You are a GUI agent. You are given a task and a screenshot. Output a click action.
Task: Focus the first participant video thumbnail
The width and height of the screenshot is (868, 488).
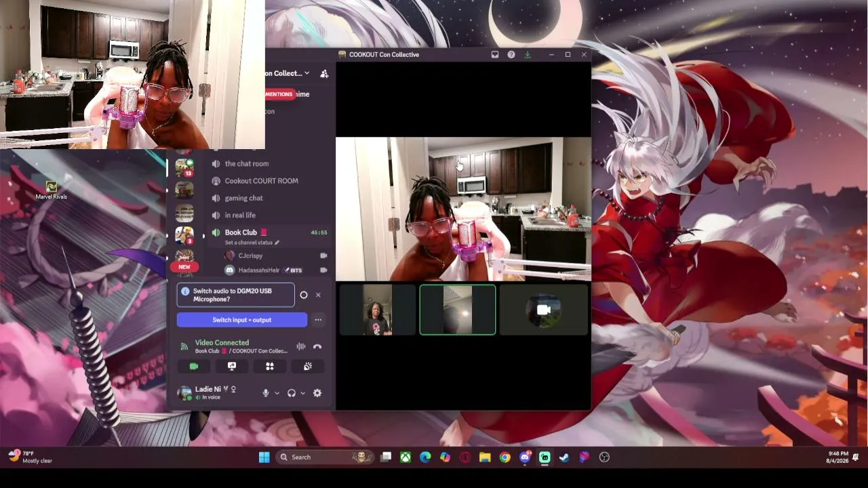[378, 310]
